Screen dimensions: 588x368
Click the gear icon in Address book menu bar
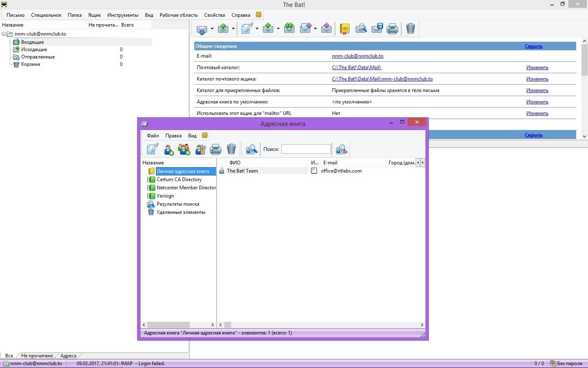[x=205, y=135]
